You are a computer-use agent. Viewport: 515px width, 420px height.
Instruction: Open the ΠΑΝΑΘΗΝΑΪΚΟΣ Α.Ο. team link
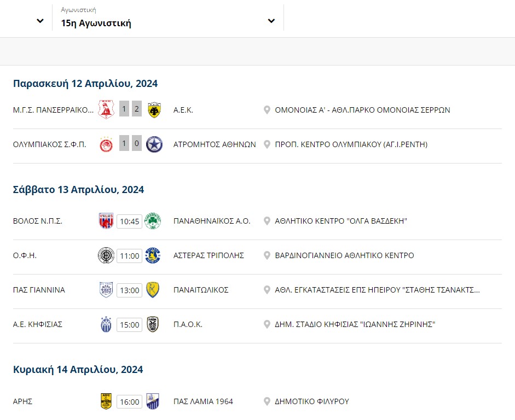[212, 221]
